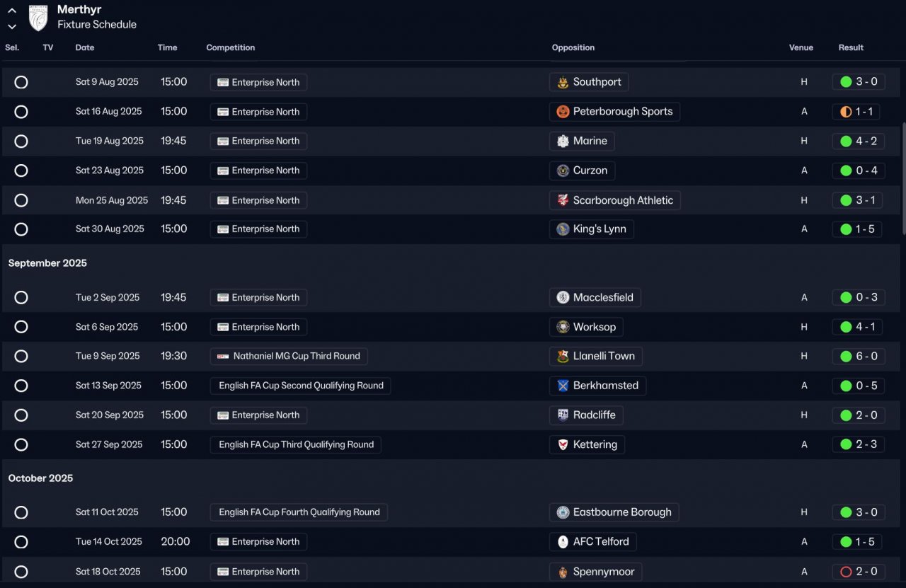The width and height of the screenshot is (906, 588).
Task: View the 6-0 result against Llanelli Town
Action: tap(857, 356)
